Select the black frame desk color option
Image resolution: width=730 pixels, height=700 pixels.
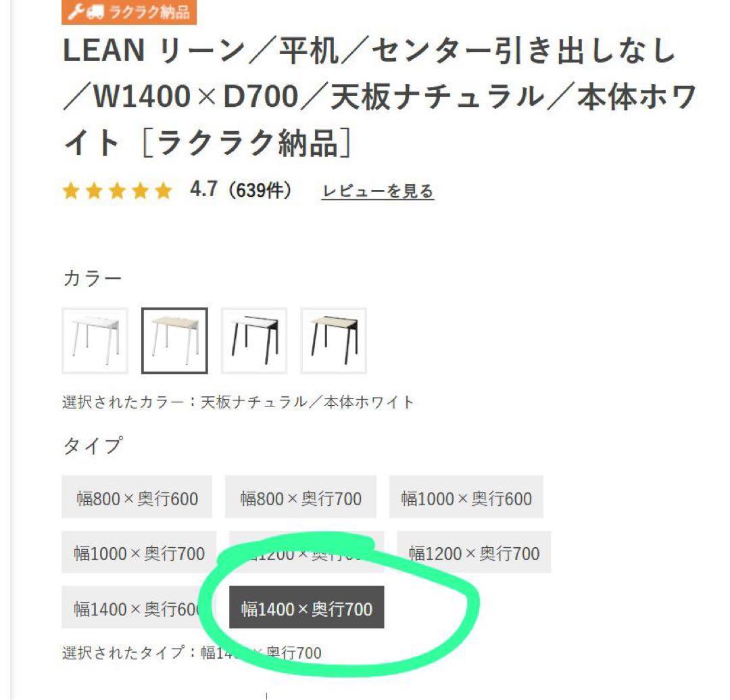[x=256, y=340]
